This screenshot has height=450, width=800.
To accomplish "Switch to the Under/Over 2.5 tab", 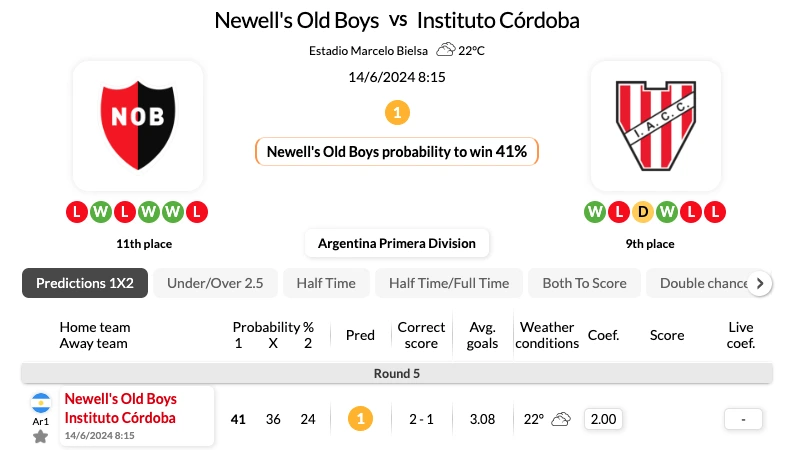I will [x=215, y=283].
